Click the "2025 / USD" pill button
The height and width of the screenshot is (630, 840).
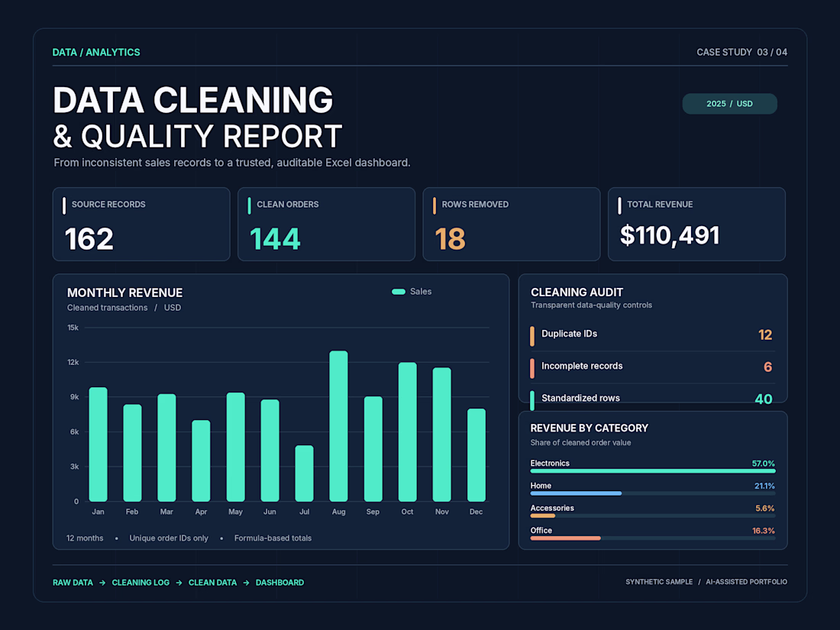[x=729, y=104]
